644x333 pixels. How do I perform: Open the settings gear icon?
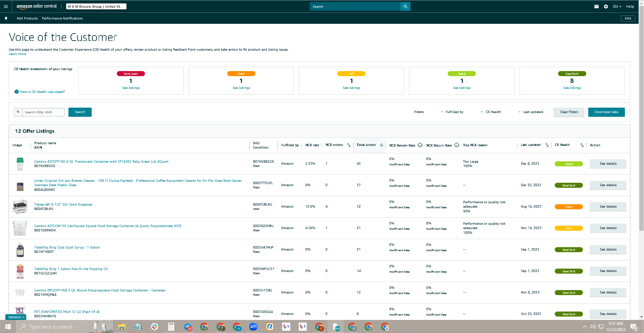(606, 6)
